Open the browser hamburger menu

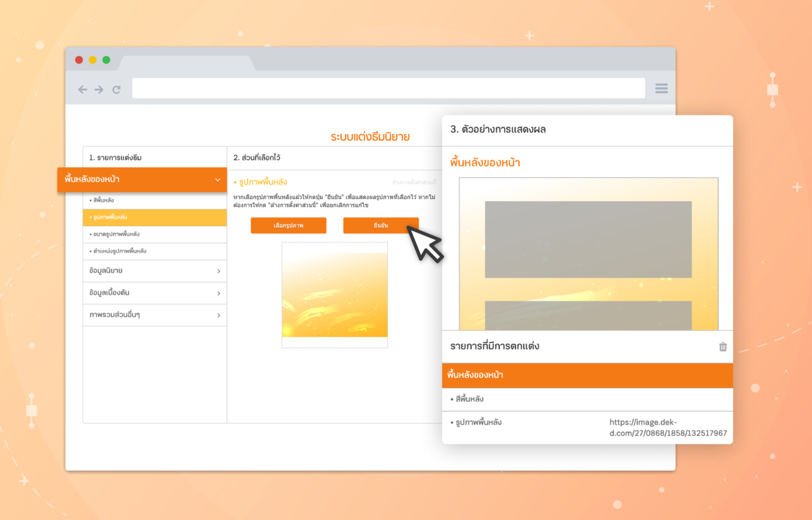[661, 89]
